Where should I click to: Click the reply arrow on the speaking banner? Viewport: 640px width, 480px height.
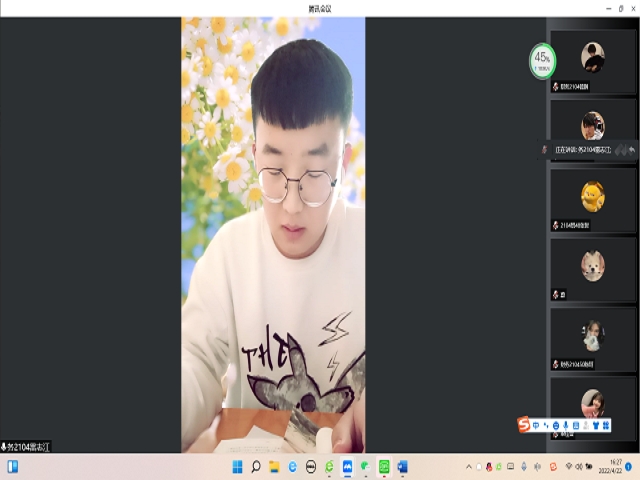[631, 150]
